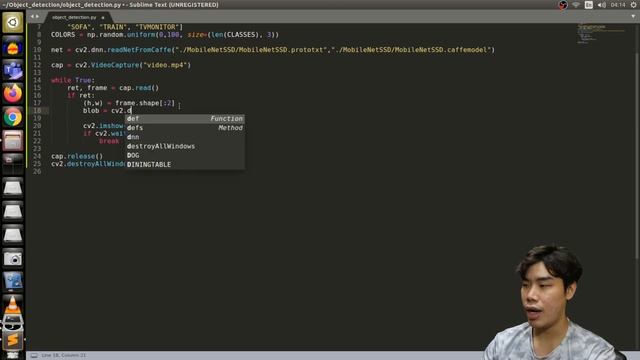The width and height of the screenshot is (640, 360).
Task: Open the screenshot camera app in the dock
Action: pyautogui.click(x=13, y=258)
